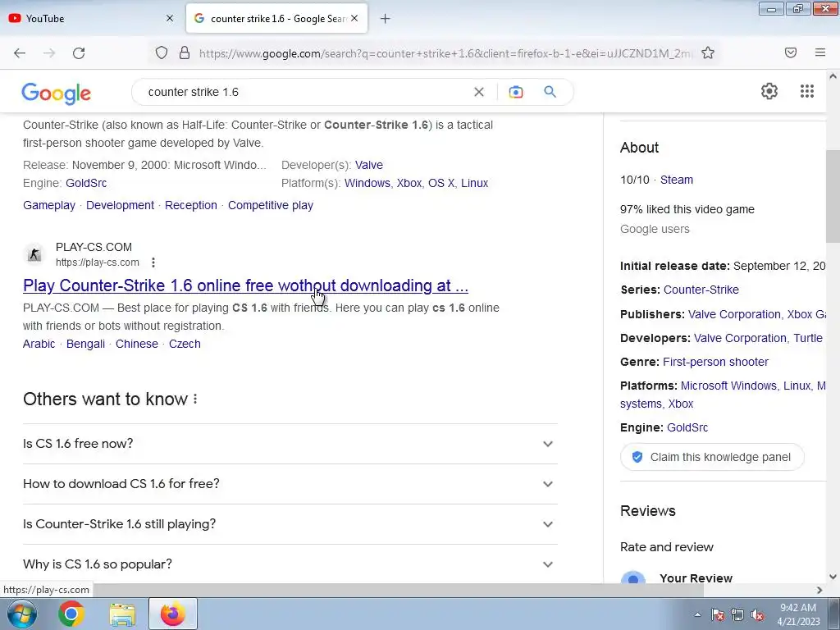Click the horizontal scrollbar right arrow
Screen dimensions: 840x630
[819, 590]
